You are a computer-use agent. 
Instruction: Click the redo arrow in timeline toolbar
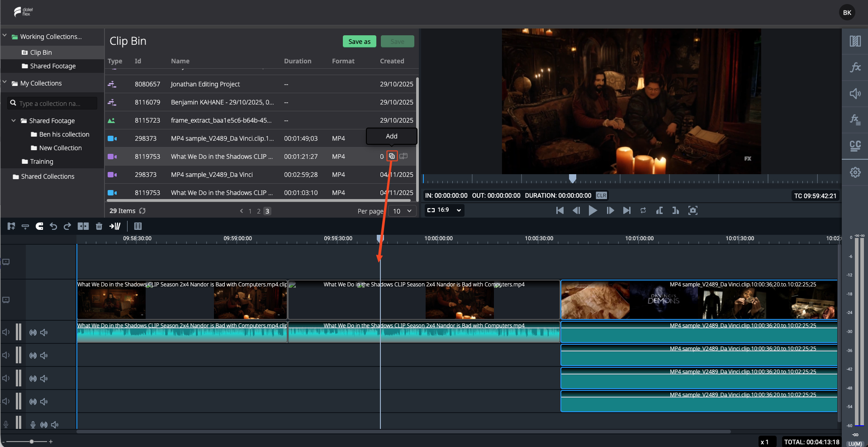(x=67, y=226)
